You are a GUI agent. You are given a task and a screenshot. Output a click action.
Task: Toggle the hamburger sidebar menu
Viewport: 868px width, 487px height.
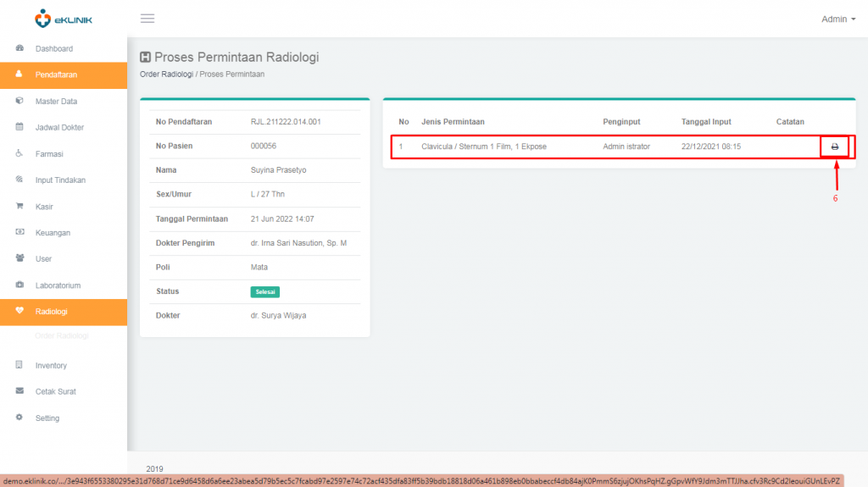[147, 19]
